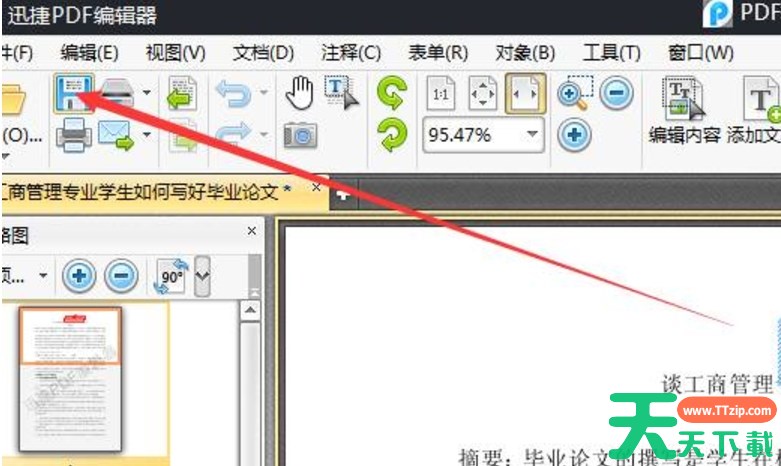The width and height of the screenshot is (781, 466).
Task: Click the Fit Page icon
Action: tap(483, 93)
